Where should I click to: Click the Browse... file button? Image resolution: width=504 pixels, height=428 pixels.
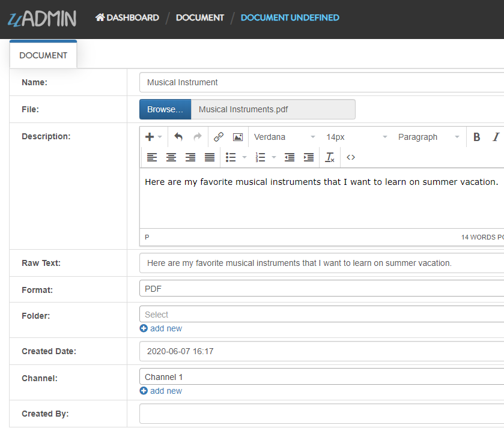165,109
